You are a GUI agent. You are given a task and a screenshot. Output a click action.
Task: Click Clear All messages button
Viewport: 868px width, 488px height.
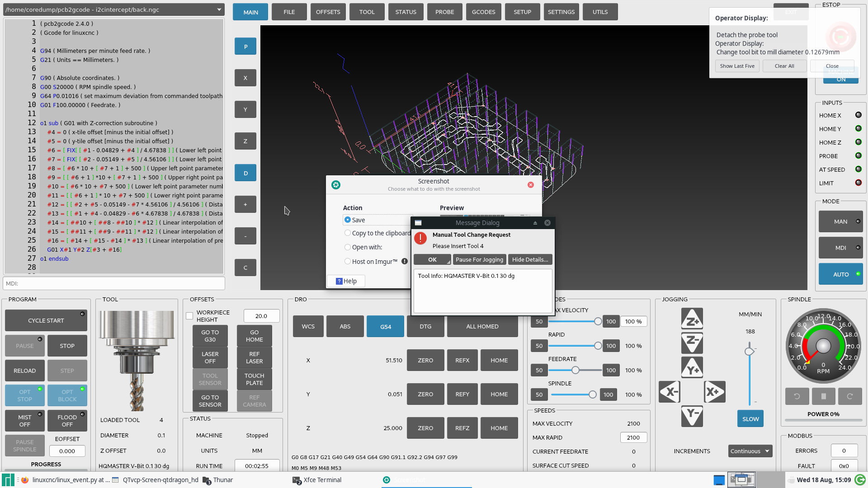pyautogui.click(x=784, y=66)
